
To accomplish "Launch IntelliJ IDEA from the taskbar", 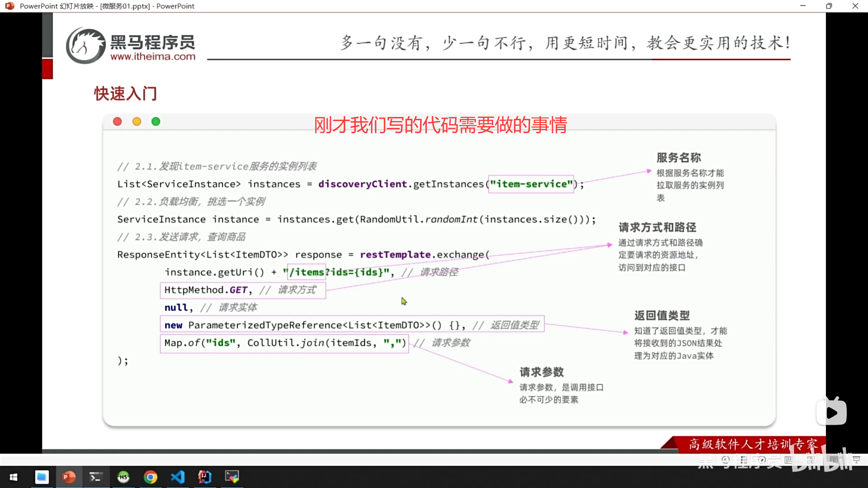I will point(205,477).
